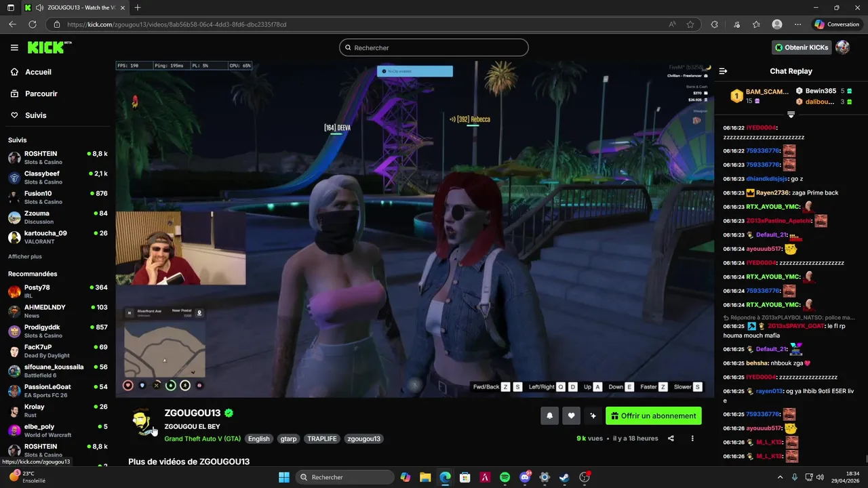Click the address bar URL
Screen dimensions: 868x488
[176, 24]
